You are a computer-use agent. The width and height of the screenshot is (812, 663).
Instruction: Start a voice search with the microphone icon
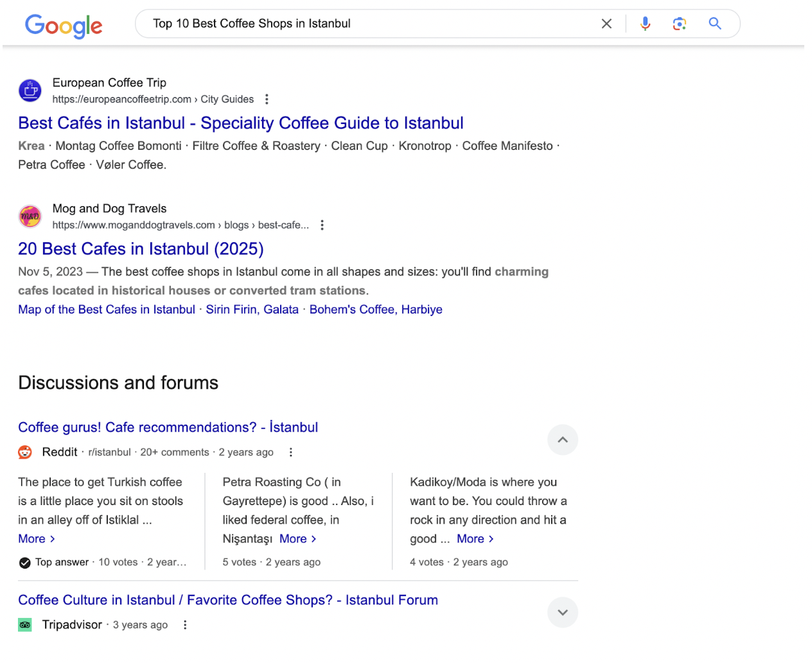pos(645,23)
